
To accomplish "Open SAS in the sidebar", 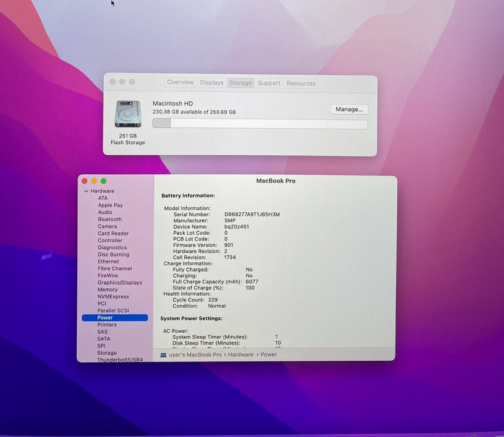I will tap(102, 332).
